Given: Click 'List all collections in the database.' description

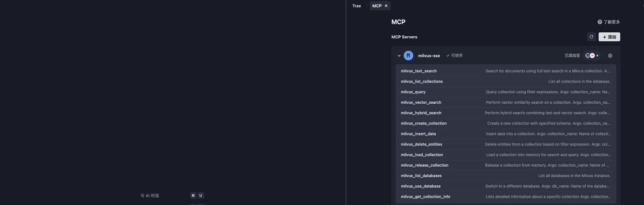Looking at the screenshot, I should (x=579, y=82).
